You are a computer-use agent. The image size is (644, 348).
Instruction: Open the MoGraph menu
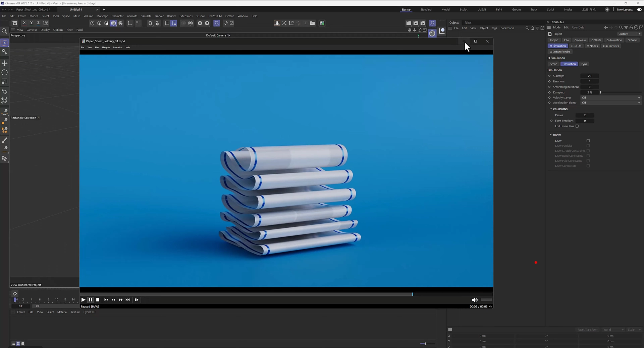point(102,16)
